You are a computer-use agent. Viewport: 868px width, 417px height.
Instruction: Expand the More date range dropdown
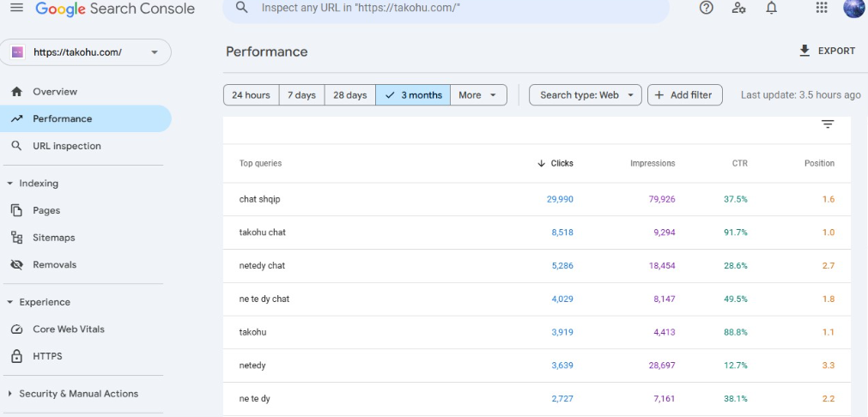478,95
